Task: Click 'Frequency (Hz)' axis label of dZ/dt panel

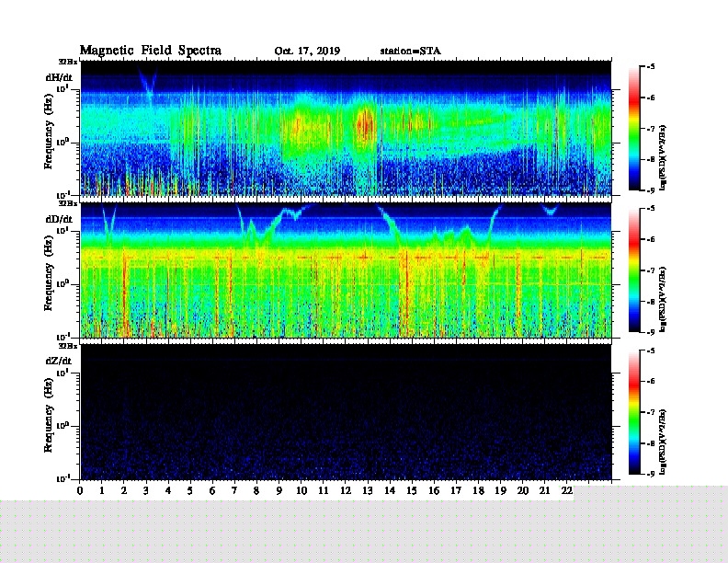Action: tap(49, 415)
